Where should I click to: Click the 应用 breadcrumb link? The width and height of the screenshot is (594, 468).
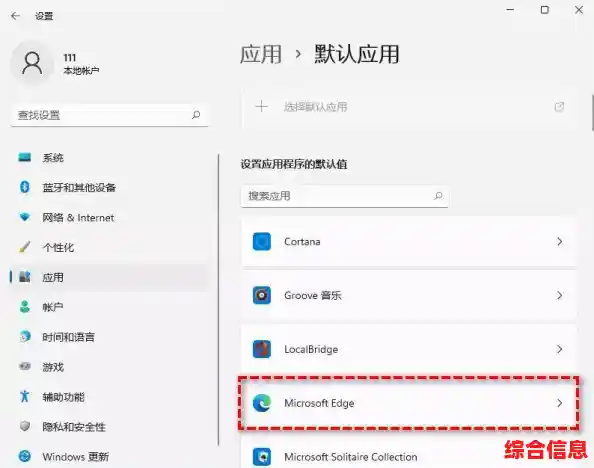(261, 54)
